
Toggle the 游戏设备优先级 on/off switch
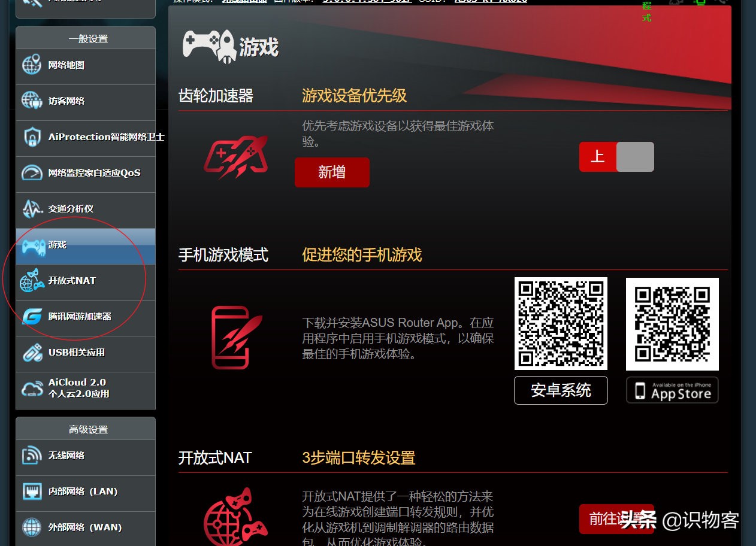[616, 157]
